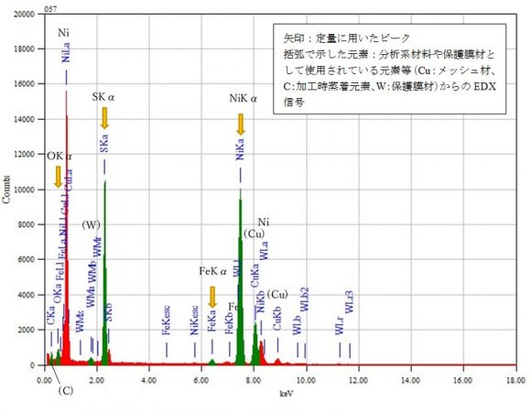This screenshot has height=412, width=532.
Task: Select the 18.00 x-axis tick label
Action: pyautogui.click(x=516, y=381)
